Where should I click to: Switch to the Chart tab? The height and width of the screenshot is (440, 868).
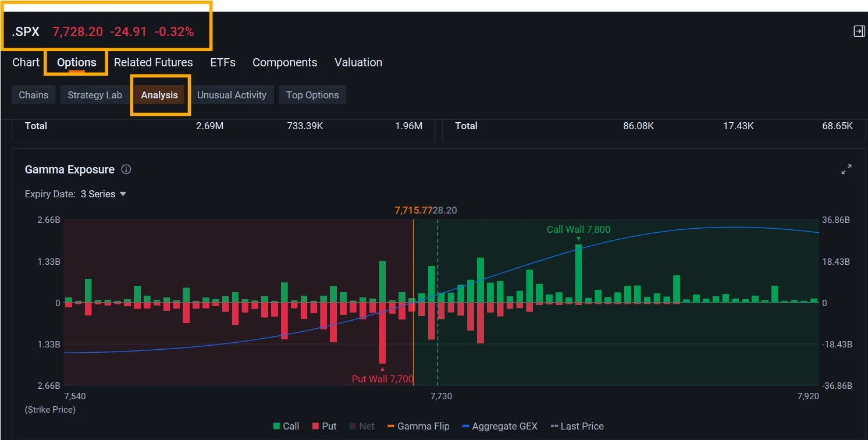coord(26,62)
